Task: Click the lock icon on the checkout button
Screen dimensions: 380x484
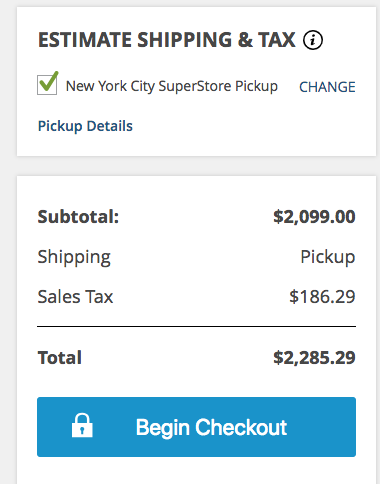Action: point(82,425)
